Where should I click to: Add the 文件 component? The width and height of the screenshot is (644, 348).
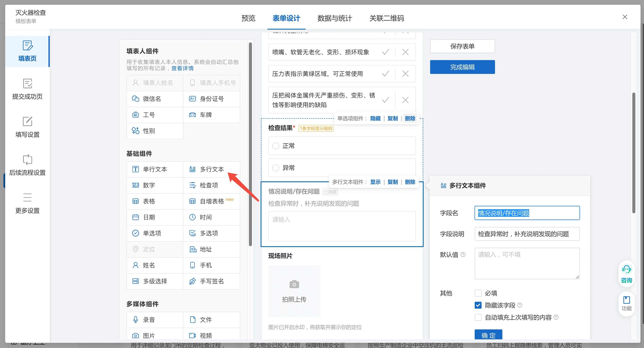[x=211, y=319]
